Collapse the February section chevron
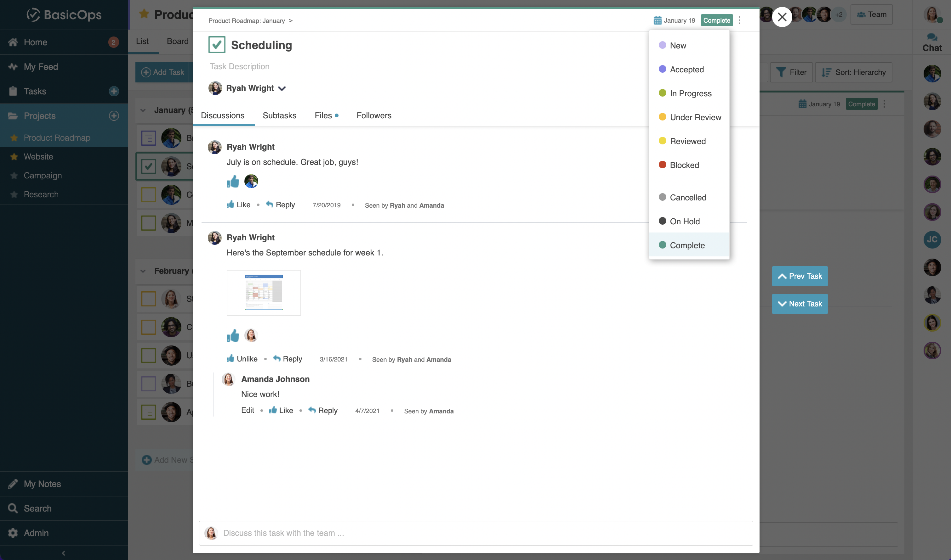The height and width of the screenshot is (560, 951). 143,271
